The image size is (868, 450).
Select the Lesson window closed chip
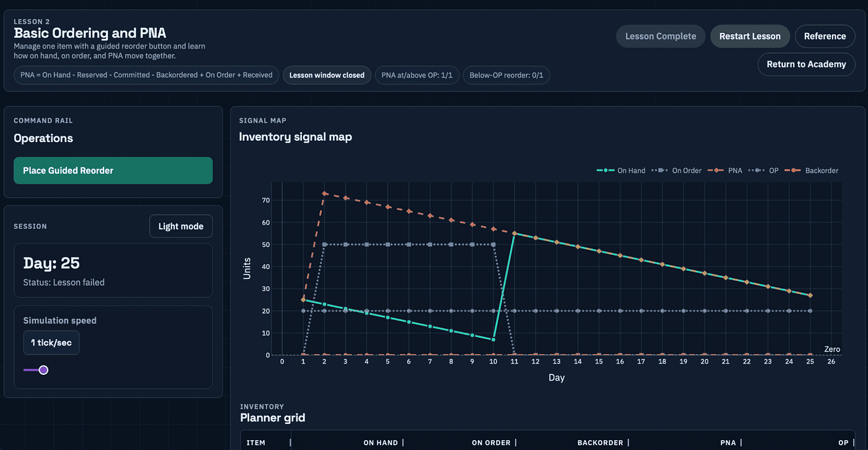327,75
